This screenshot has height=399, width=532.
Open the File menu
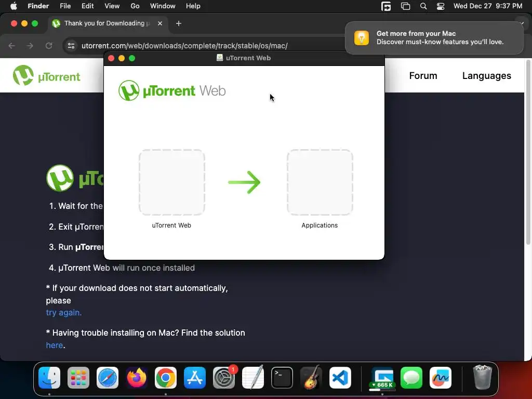[65, 6]
